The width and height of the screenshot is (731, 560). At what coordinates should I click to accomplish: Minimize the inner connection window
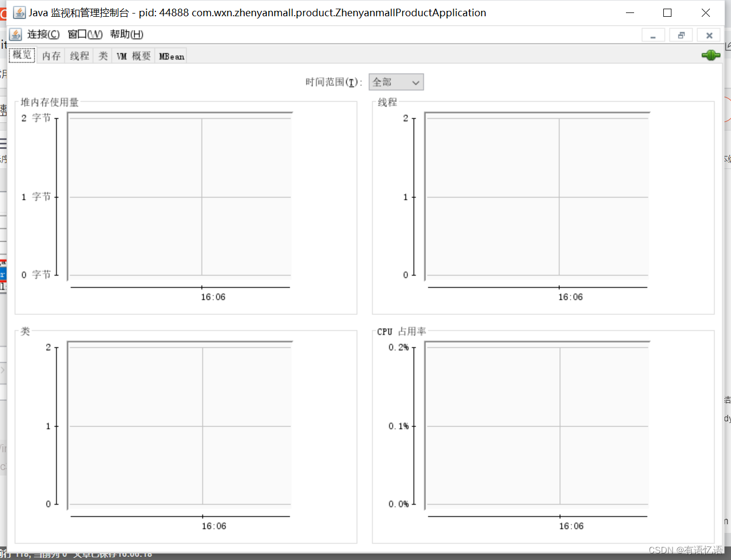pyautogui.click(x=653, y=35)
